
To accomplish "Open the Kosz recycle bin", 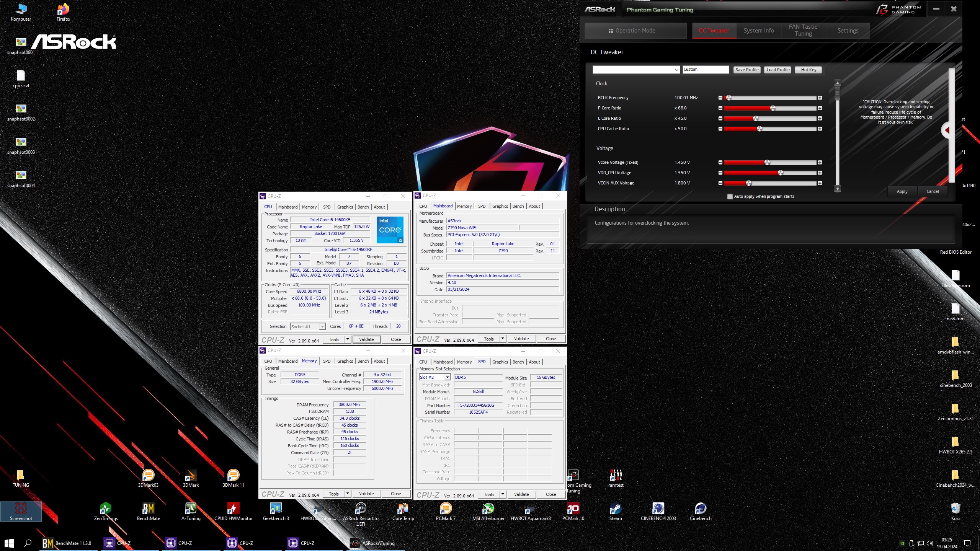I will (x=955, y=512).
